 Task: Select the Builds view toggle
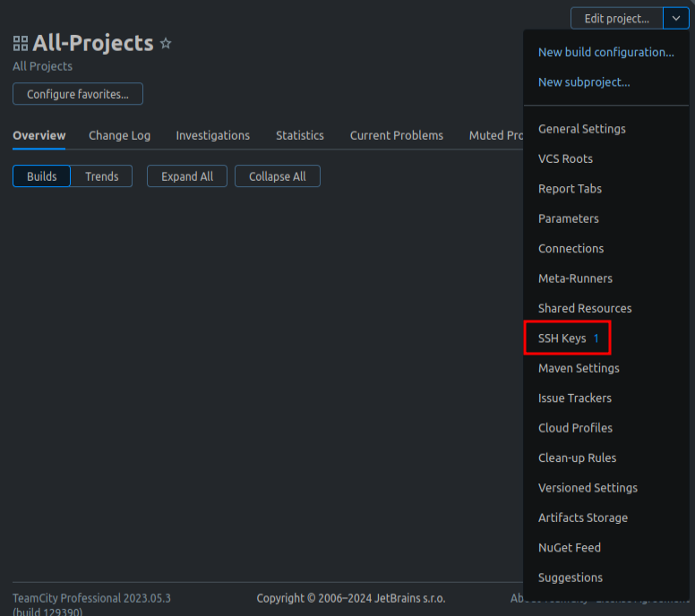pos(42,176)
